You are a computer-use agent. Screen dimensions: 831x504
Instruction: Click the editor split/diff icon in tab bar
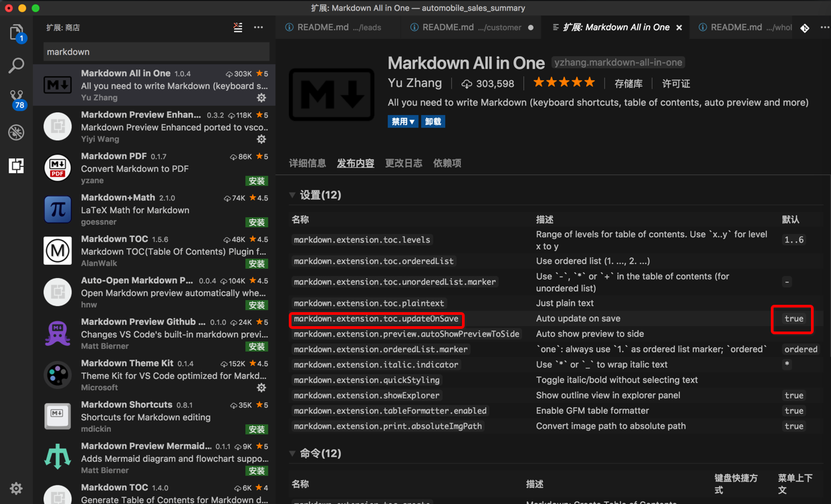805,28
